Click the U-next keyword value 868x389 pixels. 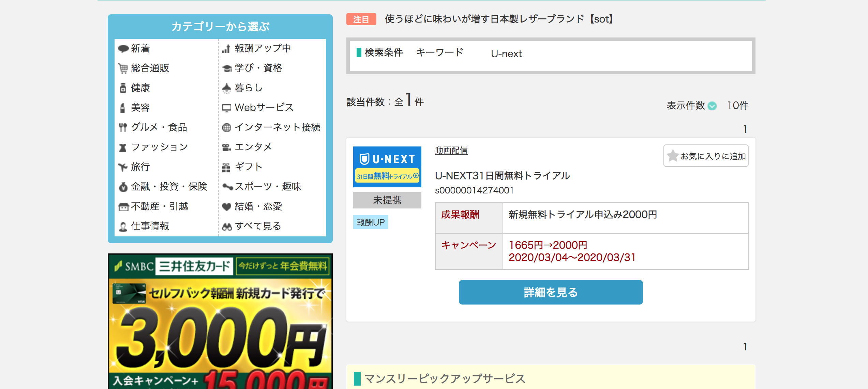tap(506, 54)
